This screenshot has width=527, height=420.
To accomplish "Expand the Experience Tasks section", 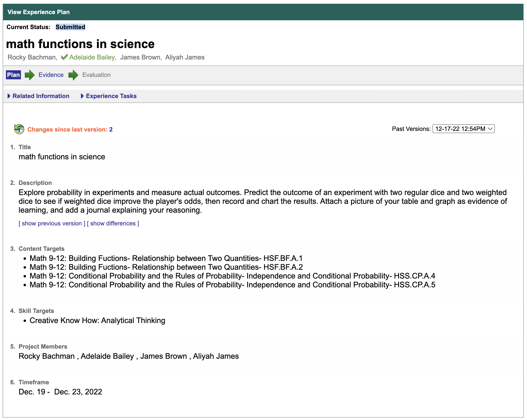I will 109,96.
